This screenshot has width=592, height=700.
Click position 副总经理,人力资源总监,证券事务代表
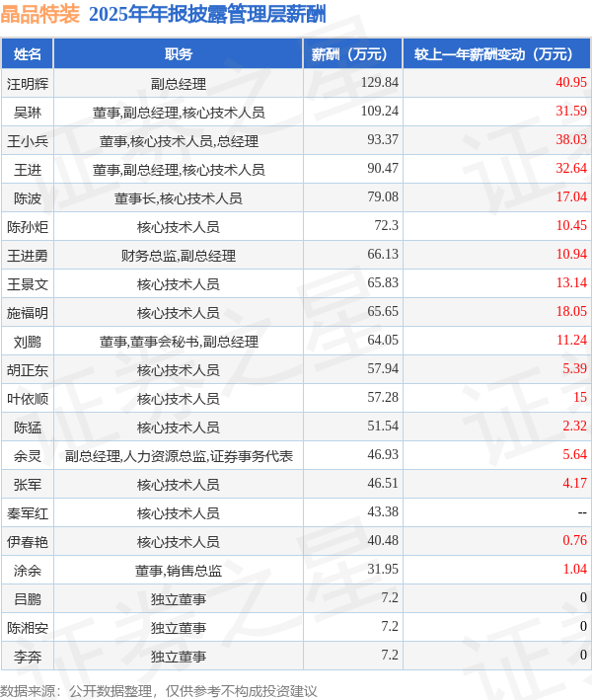179,455
